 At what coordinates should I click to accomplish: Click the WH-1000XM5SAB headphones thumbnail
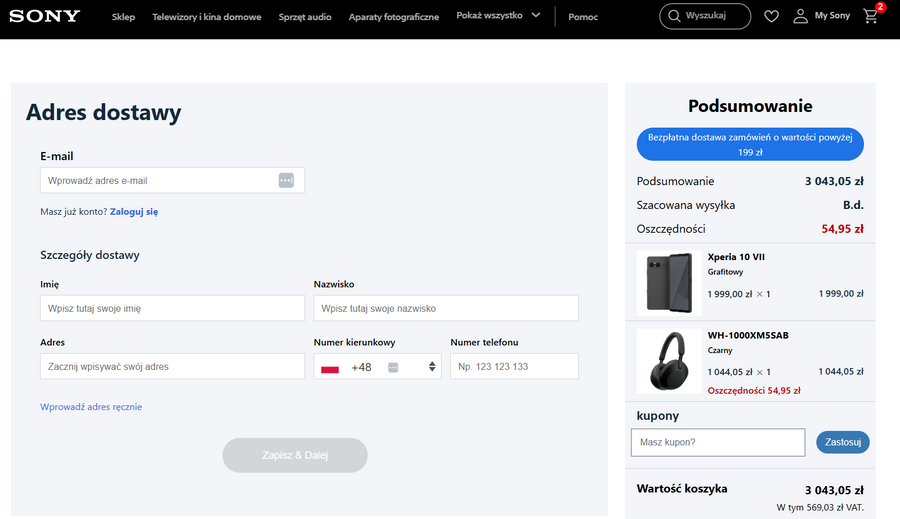[x=668, y=361]
